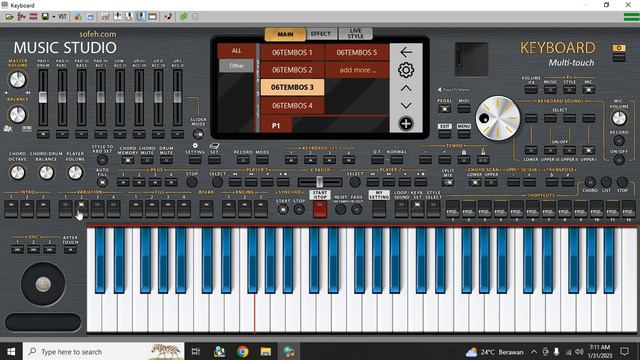Open the gear settings icon on display
The image size is (640, 360).
(x=406, y=70)
